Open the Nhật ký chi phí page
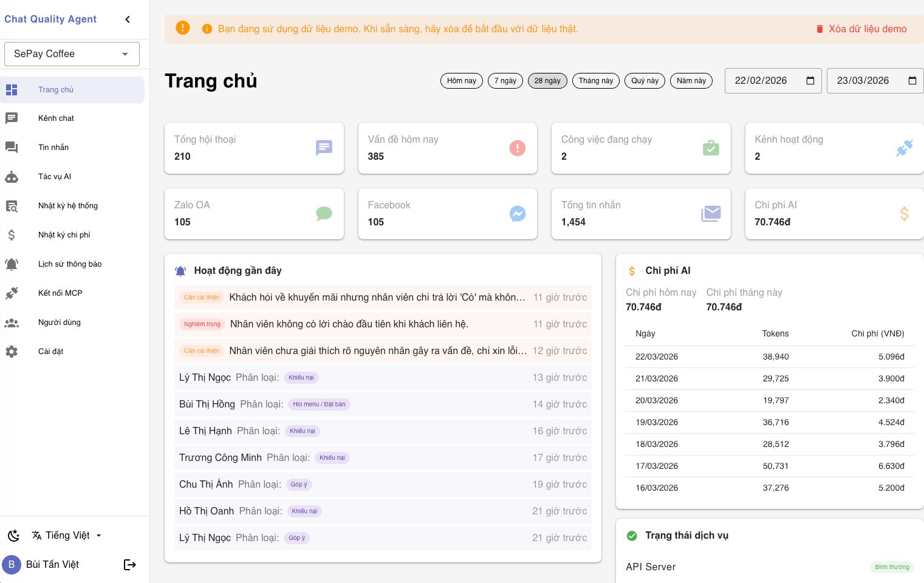The width and height of the screenshot is (924, 583). [x=64, y=235]
